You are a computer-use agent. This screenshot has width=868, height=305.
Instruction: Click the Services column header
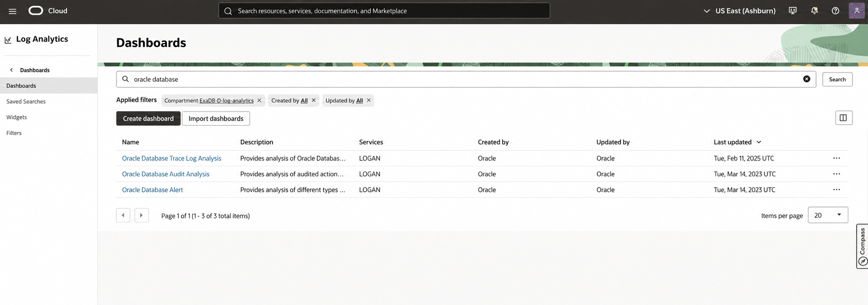(371, 142)
